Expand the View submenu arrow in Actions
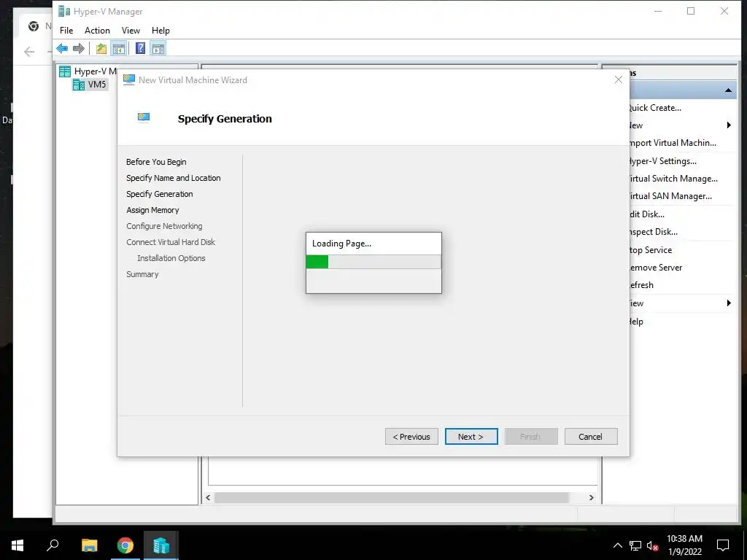Image resolution: width=747 pixels, height=560 pixels. 729,303
